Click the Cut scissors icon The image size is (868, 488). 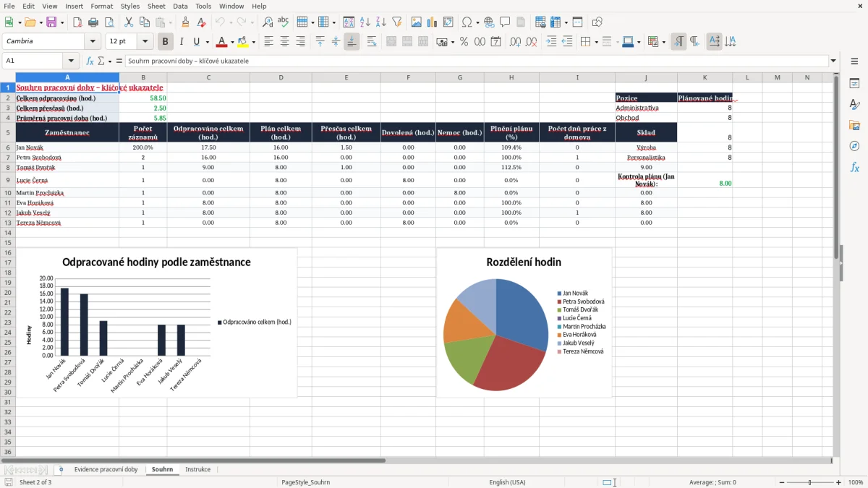click(128, 22)
